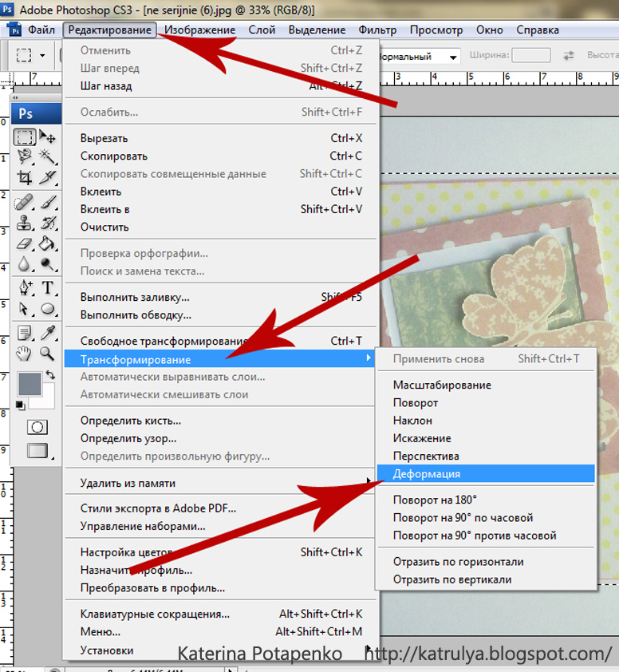This screenshot has width=619, height=672.
Task: Open the foreground color picker
Action: (30, 383)
